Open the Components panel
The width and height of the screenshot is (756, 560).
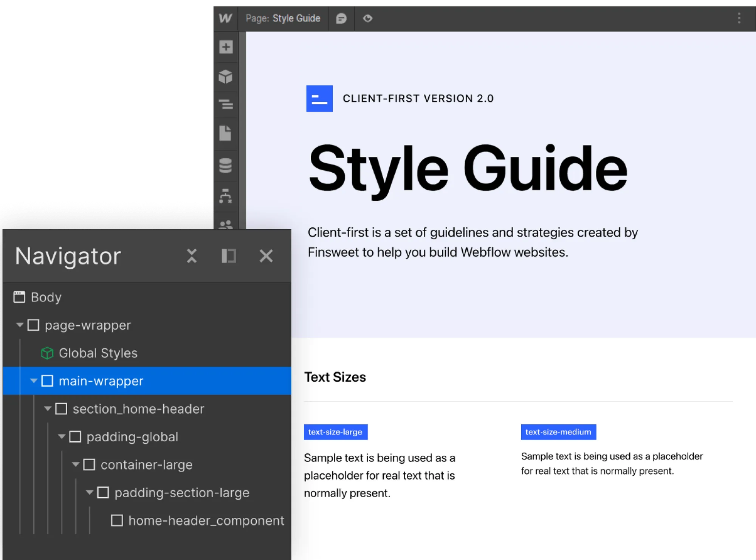pos(225,76)
